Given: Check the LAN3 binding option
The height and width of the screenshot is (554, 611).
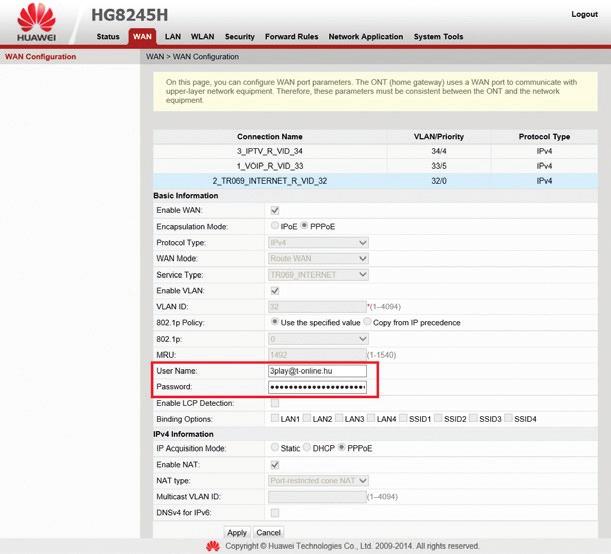Looking at the screenshot, I should [x=339, y=418].
